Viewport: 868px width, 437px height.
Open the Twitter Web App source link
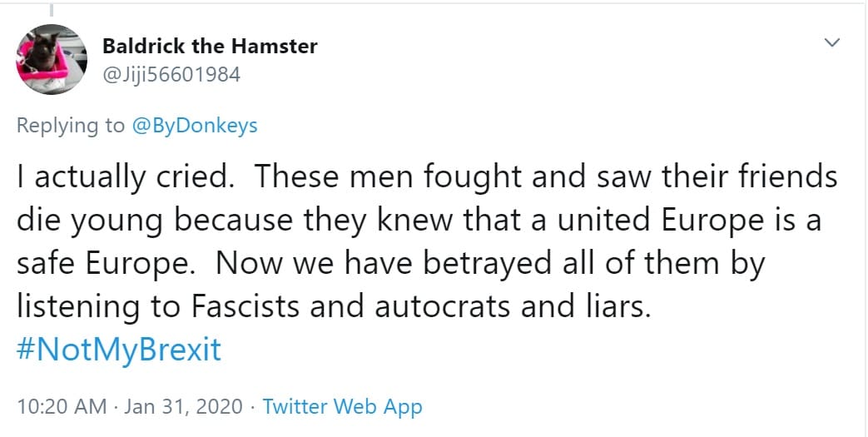click(342, 406)
